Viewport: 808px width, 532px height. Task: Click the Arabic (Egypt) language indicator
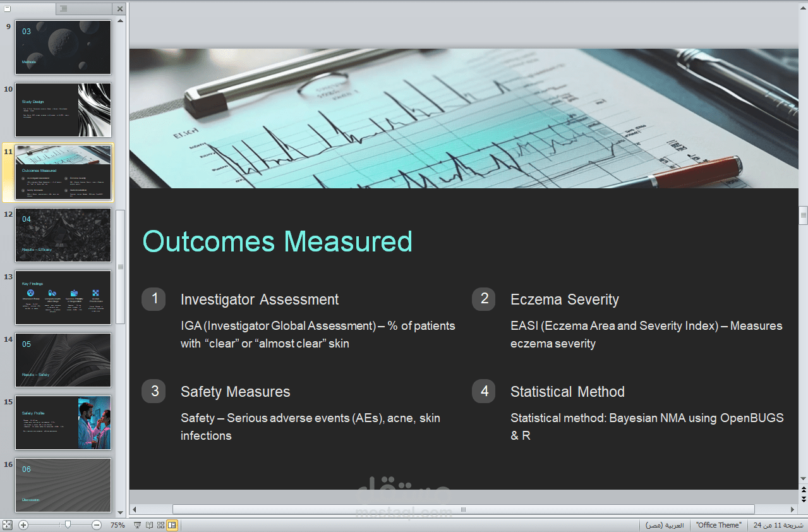point(665,525)
